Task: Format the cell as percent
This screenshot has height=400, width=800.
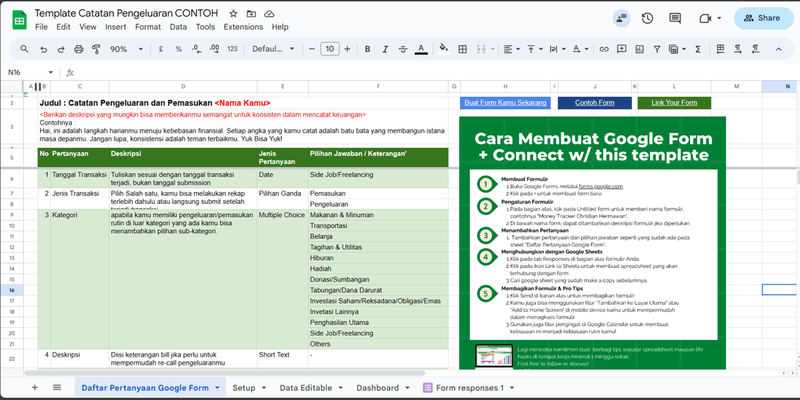Action: [179, 49]
